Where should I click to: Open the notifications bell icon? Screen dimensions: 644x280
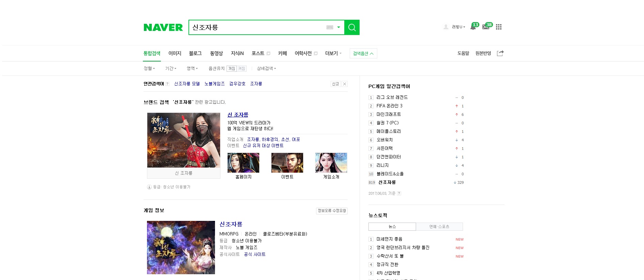tap(473, 27)
